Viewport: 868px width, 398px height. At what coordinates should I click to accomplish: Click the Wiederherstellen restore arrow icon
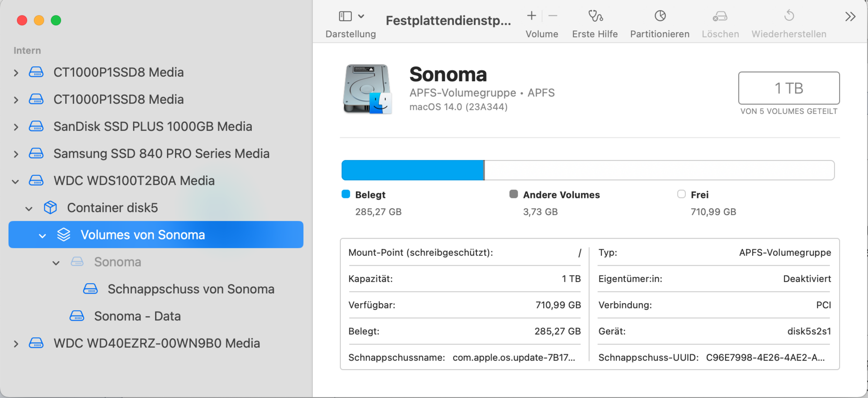coord(789,16)
